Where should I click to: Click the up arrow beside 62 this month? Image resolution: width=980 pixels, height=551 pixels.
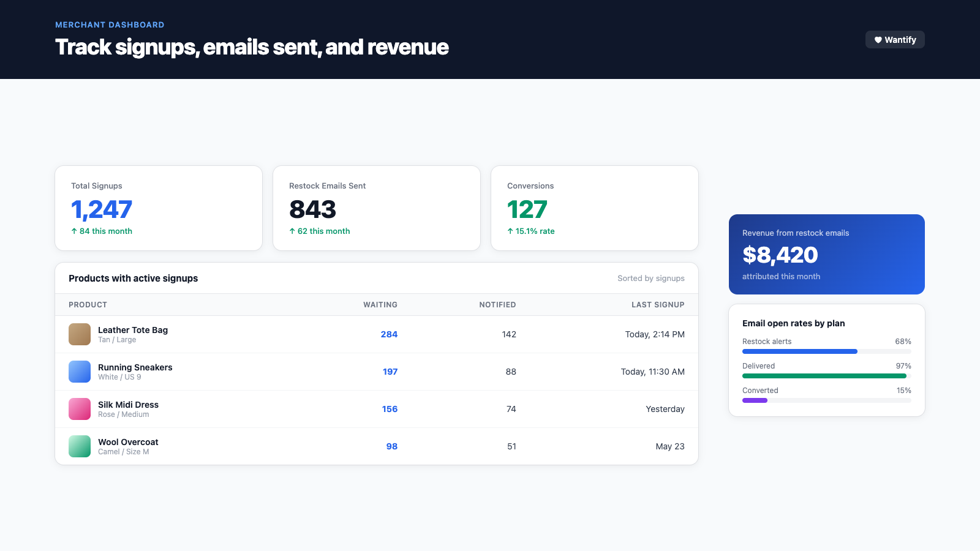pos(292,231)
